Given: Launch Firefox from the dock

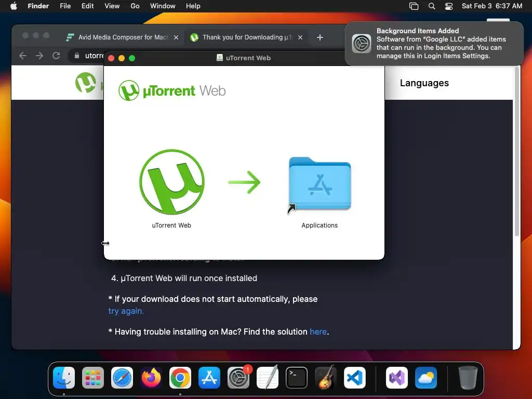Looking at the screenshot, I should [151, 378].
